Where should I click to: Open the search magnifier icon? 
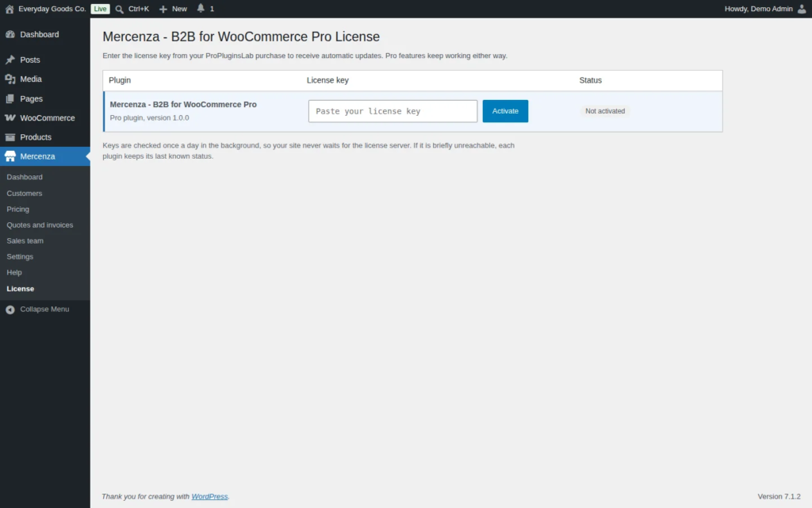click(119, 9)
